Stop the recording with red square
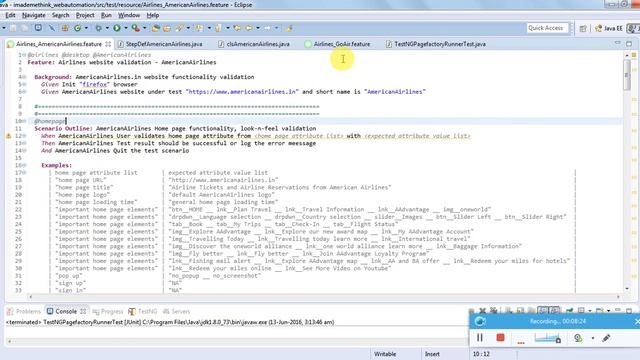This screenshot has height=360, width=640. pos(500,338)
